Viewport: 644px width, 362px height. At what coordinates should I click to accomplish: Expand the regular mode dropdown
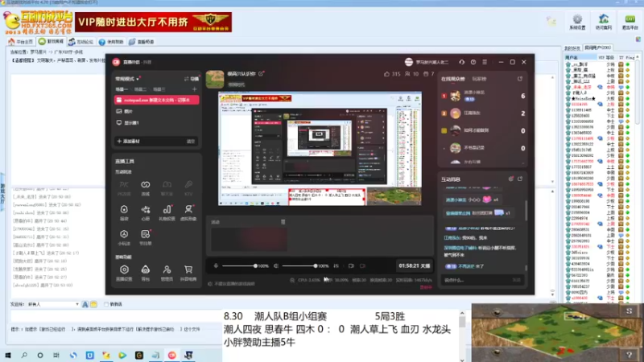(128, 79)
